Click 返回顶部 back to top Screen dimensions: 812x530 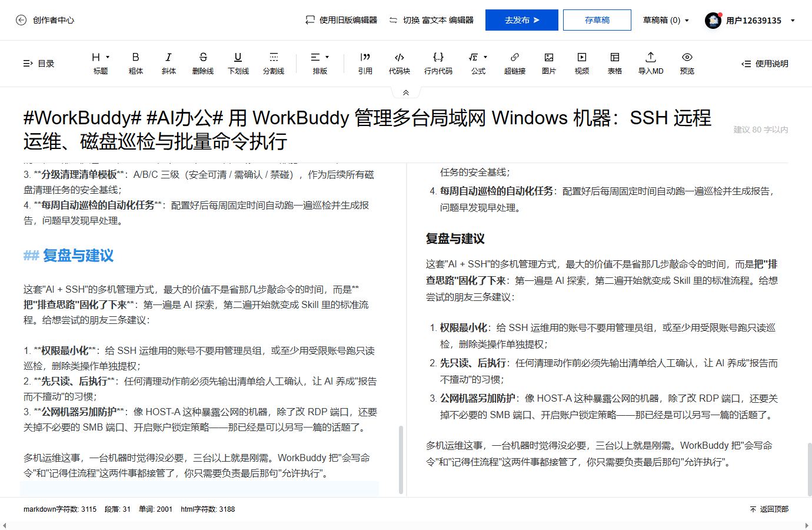(769, 509)
